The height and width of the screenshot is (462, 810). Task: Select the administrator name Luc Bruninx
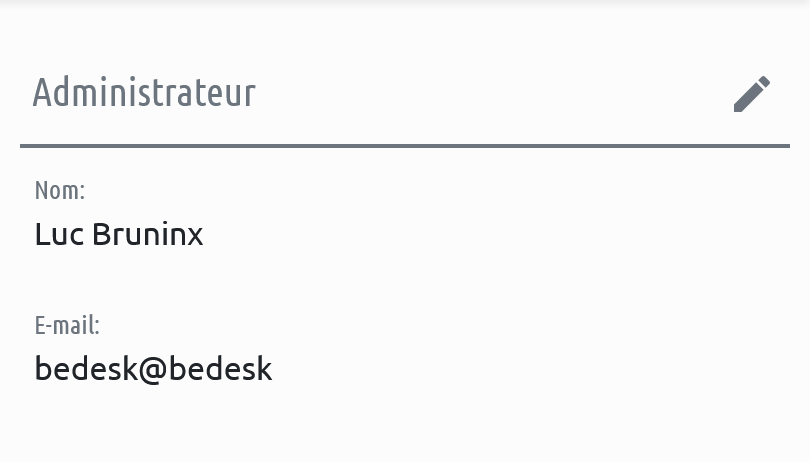(x=119, y=235)
